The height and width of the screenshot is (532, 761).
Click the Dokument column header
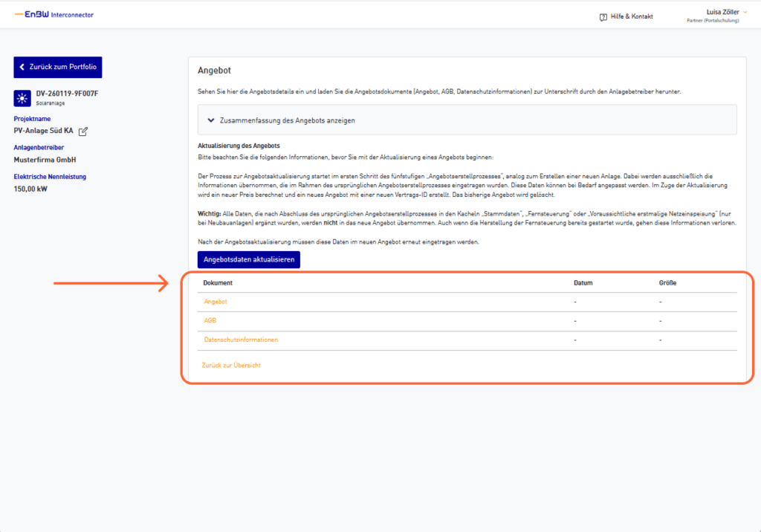(218, 283)
